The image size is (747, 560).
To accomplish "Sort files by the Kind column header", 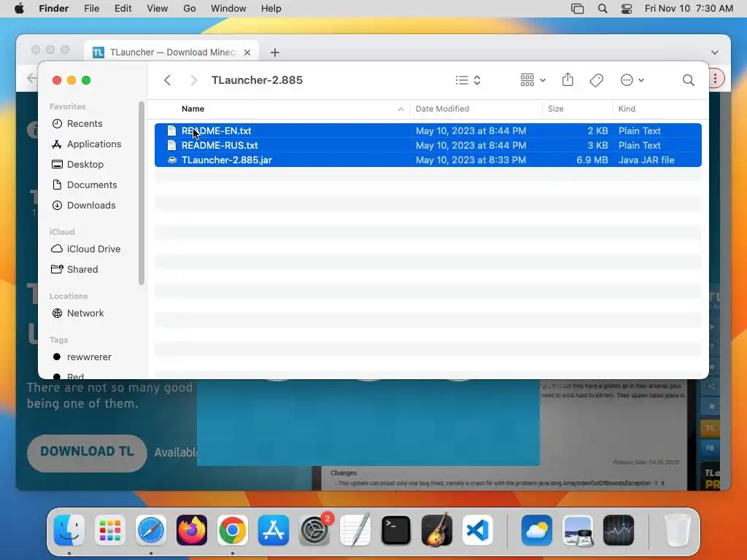I will [x=627, y=109].
